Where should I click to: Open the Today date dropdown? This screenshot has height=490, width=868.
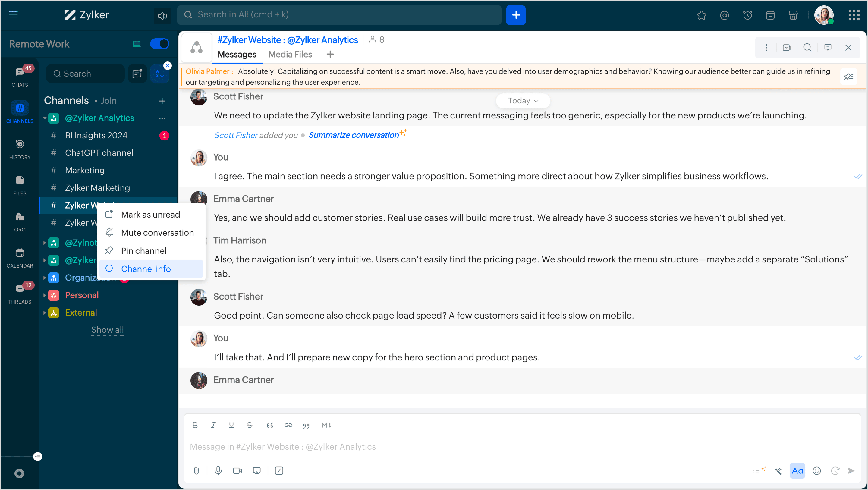(x=523, y=101)
